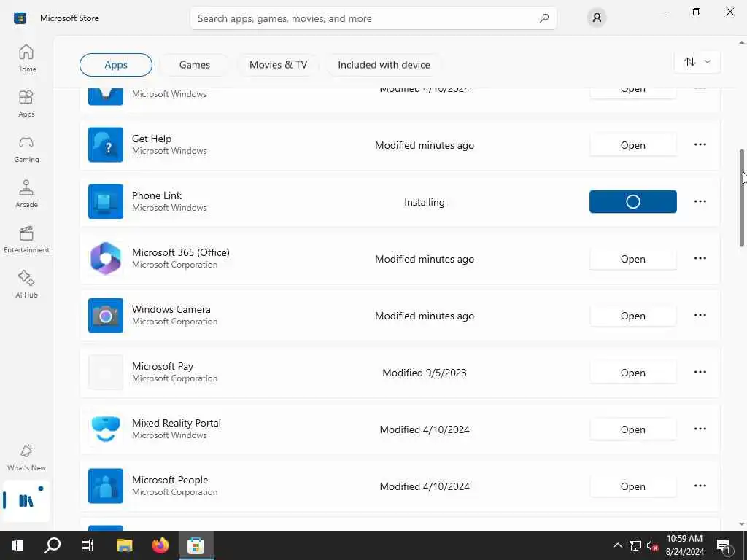Open What's New in sidebar

(x=26, y=457)
